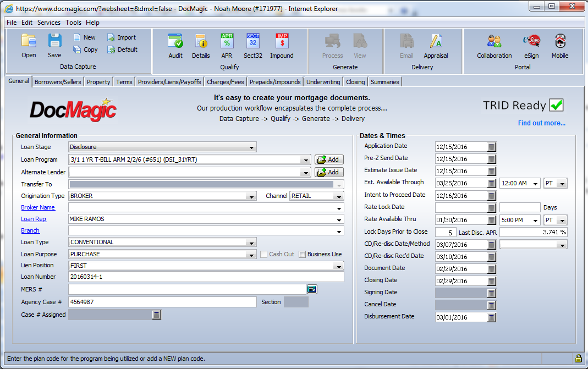This screenshot has height=369, width=588.
Task: Open the Underwriting tab
Action: point(323,82)
